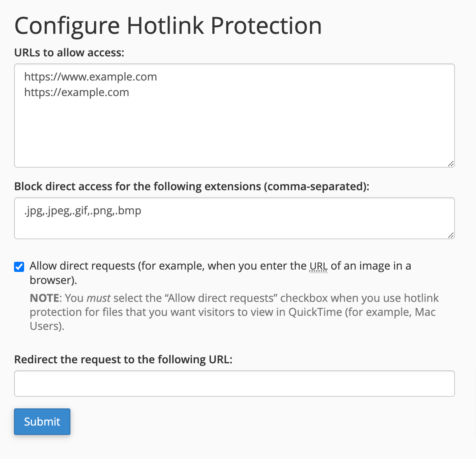Place cursor on the https://www.example.com line
The width and height of the screenshot is (476, 459).
pos(90,77)
